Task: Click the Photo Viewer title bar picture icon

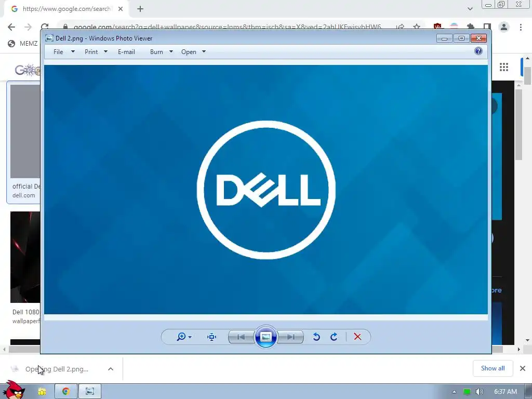Action: (49, 38)
